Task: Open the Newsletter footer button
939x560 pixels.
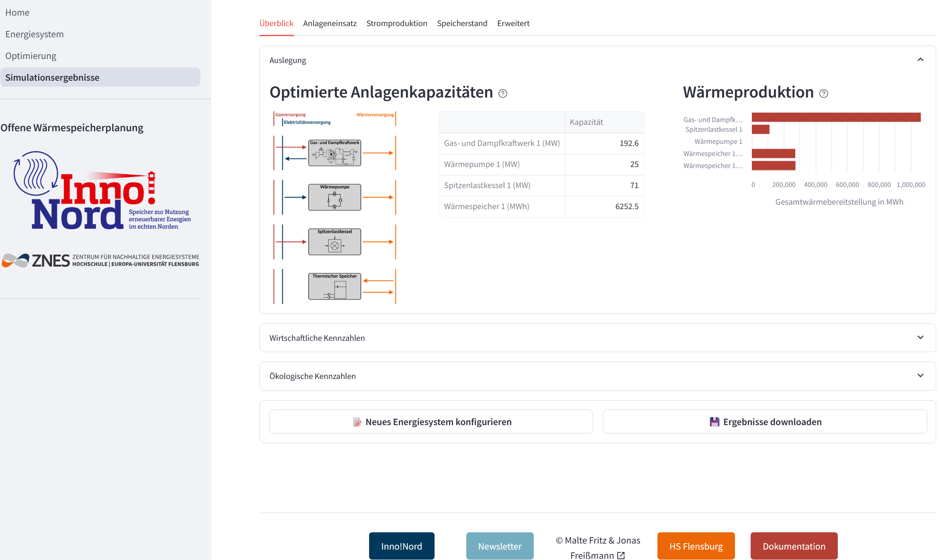Action: pos(500,546)
